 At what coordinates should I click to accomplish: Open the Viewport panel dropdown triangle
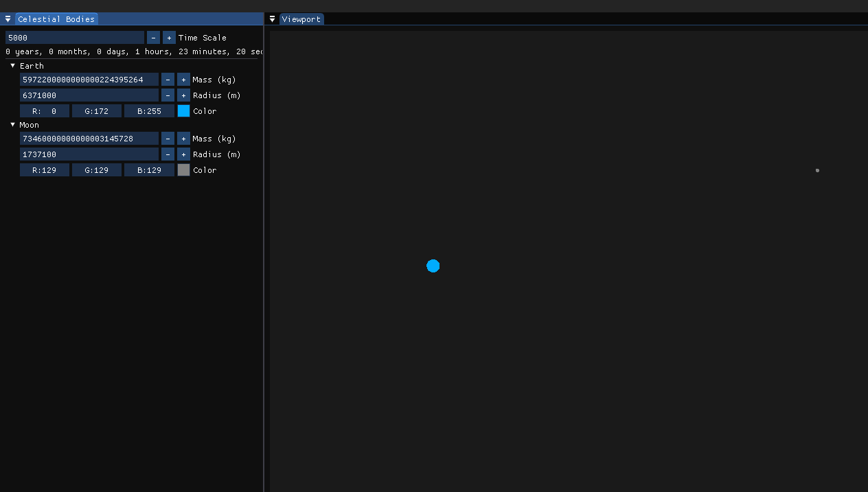point(272,19)
